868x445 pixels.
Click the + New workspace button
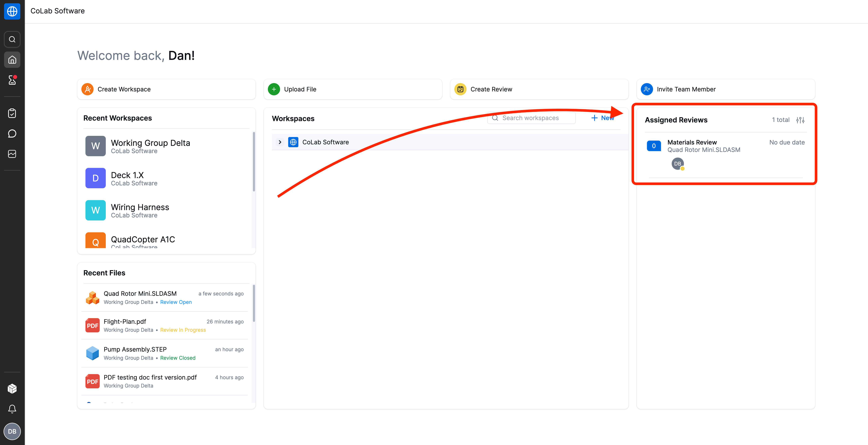click(x=603, y=118)
